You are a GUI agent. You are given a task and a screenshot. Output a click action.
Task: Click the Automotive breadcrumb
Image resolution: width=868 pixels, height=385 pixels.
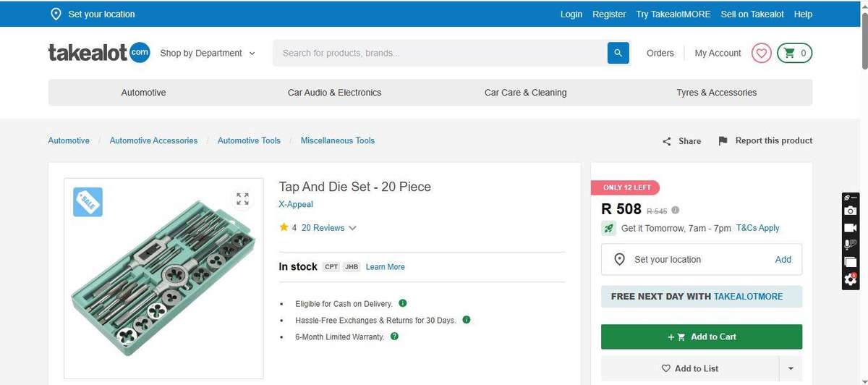click(x=69, y=140)
